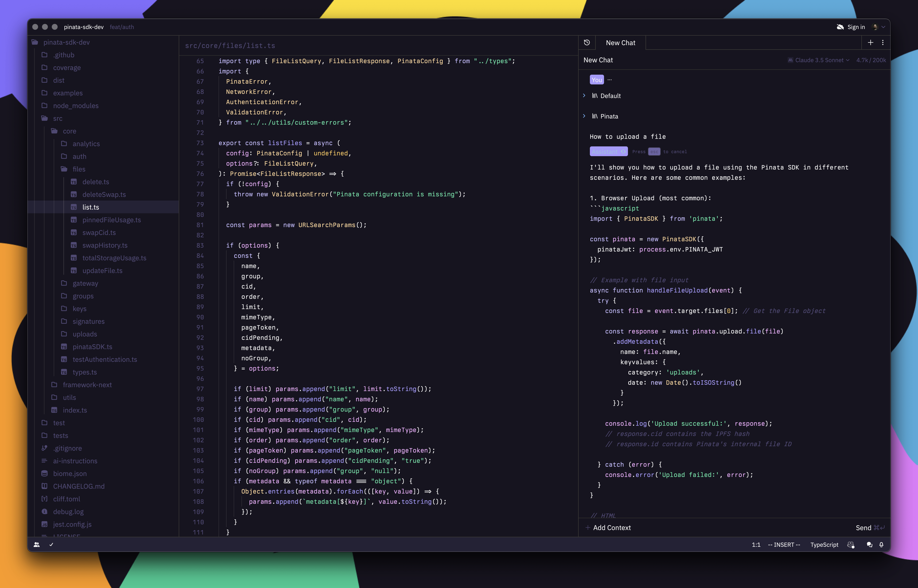The width and height of the screenshot is (918, 588).
Task: Open chat history icon
Action: click(x=587, y=42)
